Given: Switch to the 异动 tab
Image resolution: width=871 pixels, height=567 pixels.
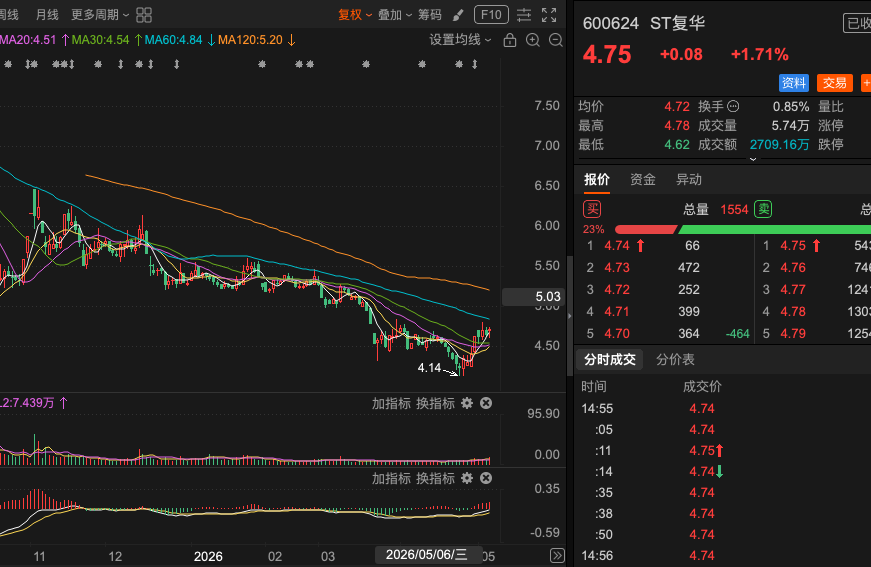Looking at the screenshot, I should click(x=689, y=179).
